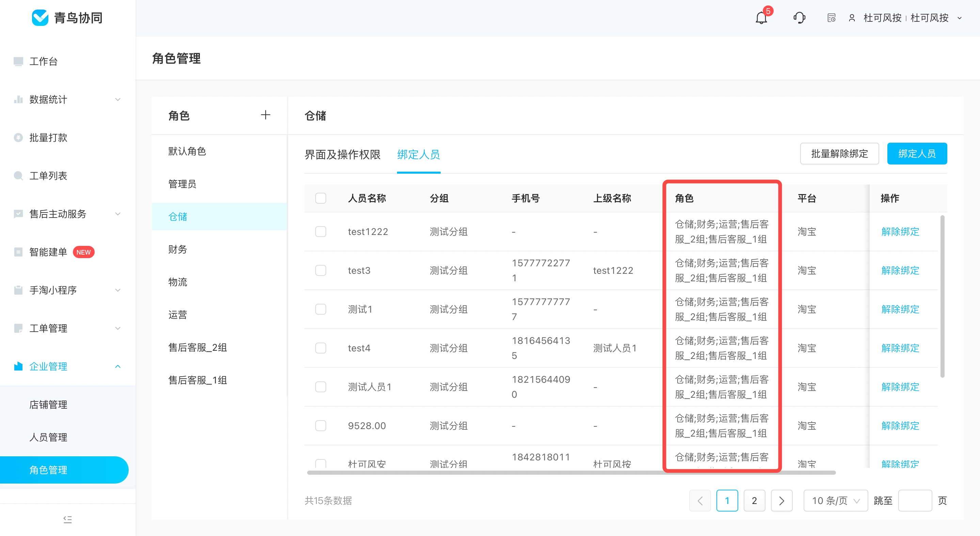Expand the 数据统计 menu chevron

(118, 99)
